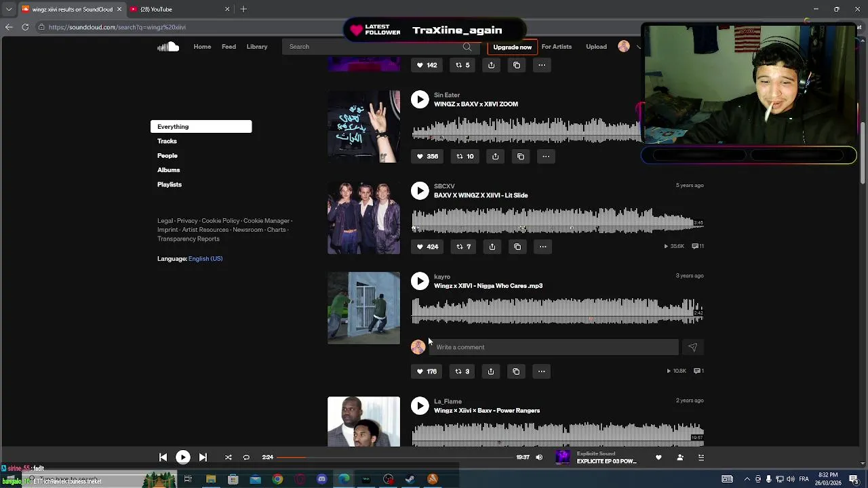The height and width of the screenshot is (488, 868).
Task: Open more options for the Lit Slide track
Action: click(x=542, y=247)
